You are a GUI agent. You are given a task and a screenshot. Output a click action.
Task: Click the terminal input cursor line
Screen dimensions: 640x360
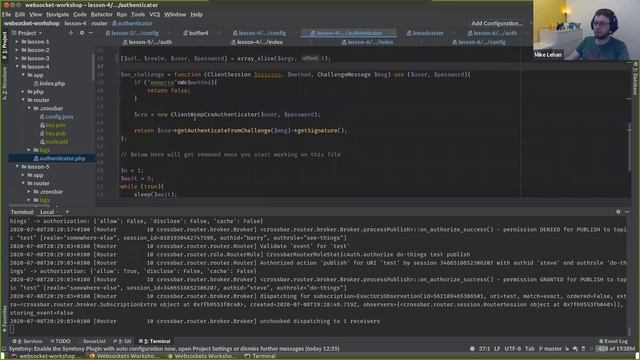click(318, 329)
